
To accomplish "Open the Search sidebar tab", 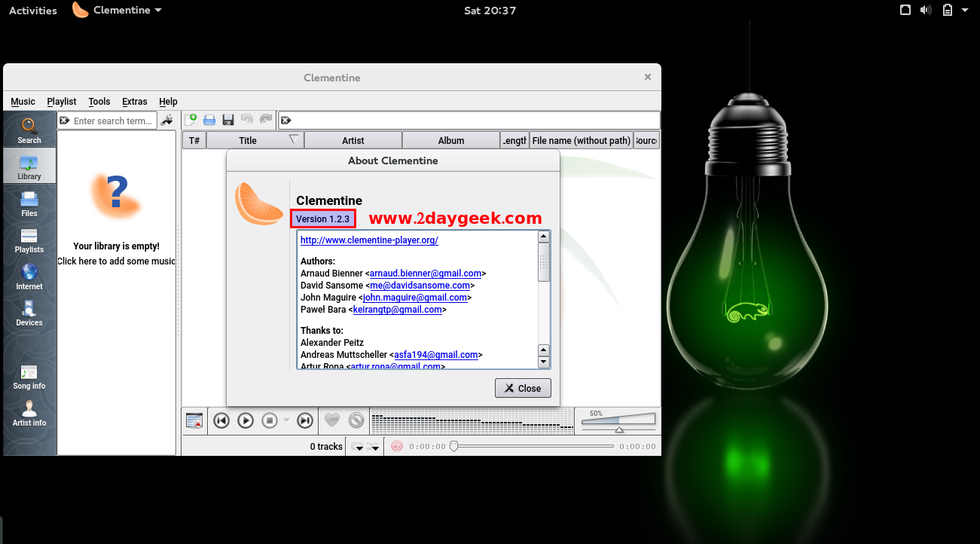I will [29, 130].
